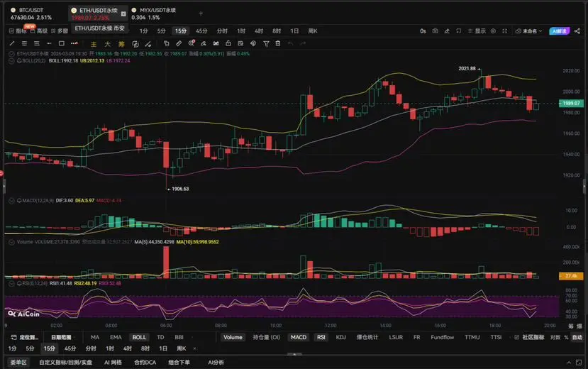The width and height of the screenshot is (588, 369).
Task: Click the undo arrow icon
Action: click(290, 43)
